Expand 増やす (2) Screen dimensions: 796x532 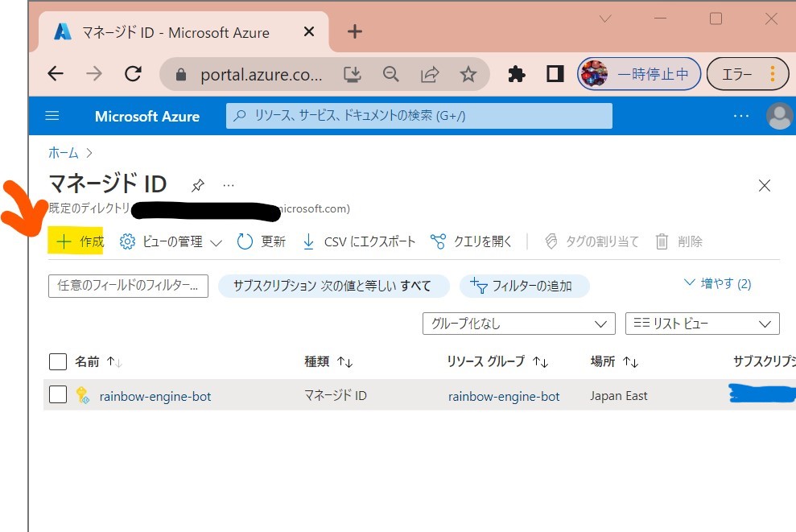[x=718, y=283]
